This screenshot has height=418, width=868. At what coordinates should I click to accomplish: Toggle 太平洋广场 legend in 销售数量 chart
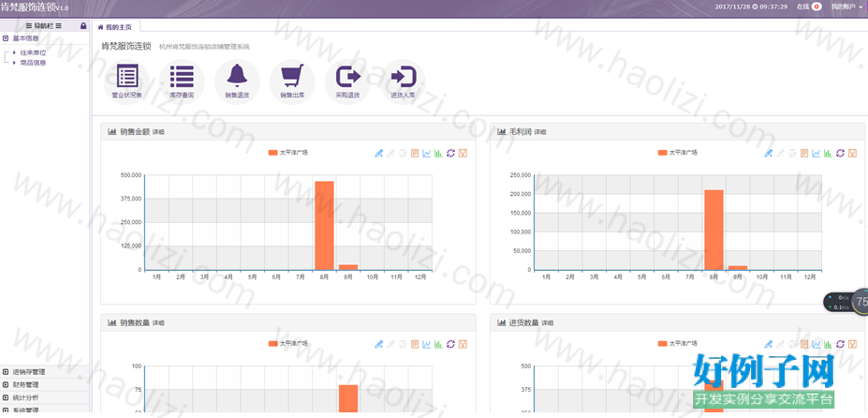[287, 344]
